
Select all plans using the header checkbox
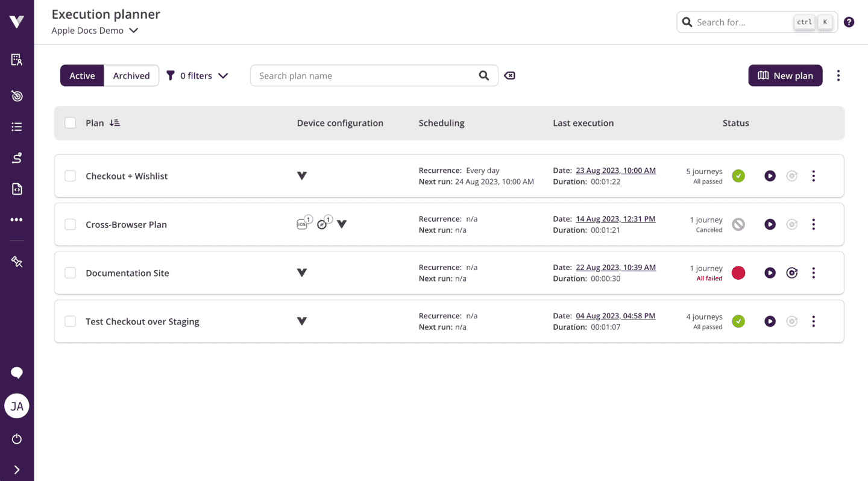[x=70, y=122]
